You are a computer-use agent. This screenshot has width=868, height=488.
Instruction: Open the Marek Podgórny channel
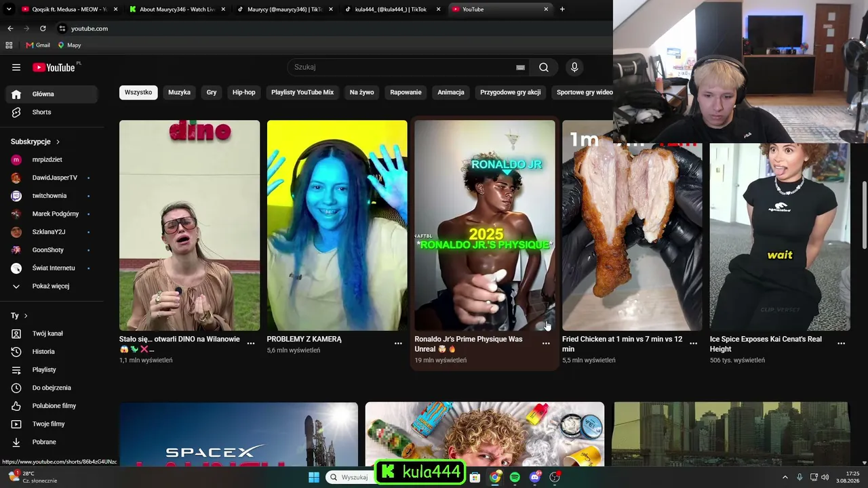(x=52, y=213)
